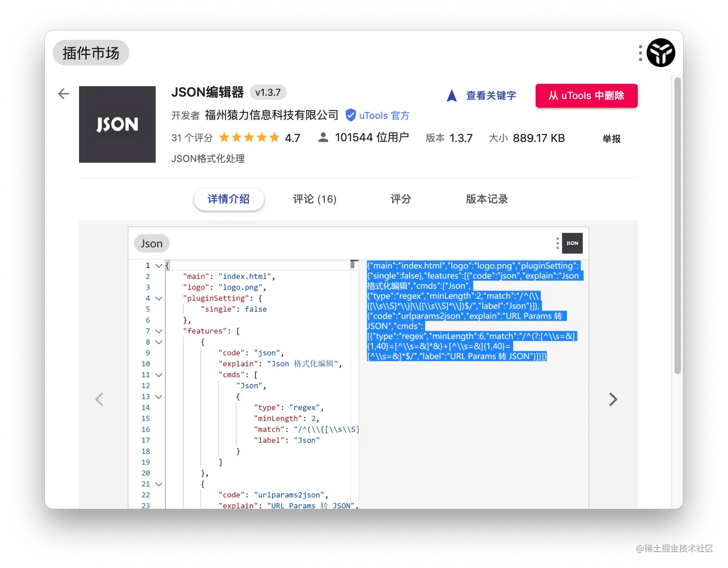Screen dimensions: 728x568
Task: Click developer name 福州猿力信息科技有限公司
Action: coord(272,115)
